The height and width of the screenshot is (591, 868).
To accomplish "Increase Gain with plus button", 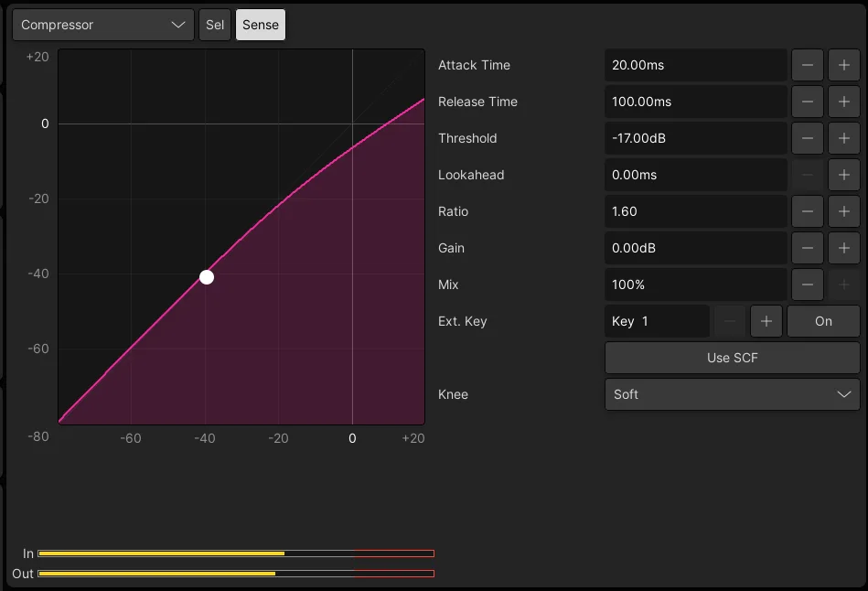I will 843,248.
